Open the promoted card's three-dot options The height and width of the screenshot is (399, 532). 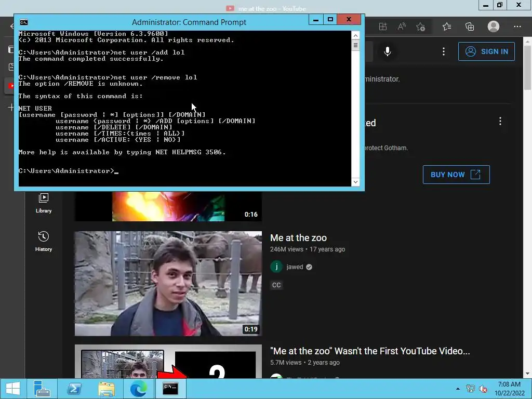(x=500, y=122)
